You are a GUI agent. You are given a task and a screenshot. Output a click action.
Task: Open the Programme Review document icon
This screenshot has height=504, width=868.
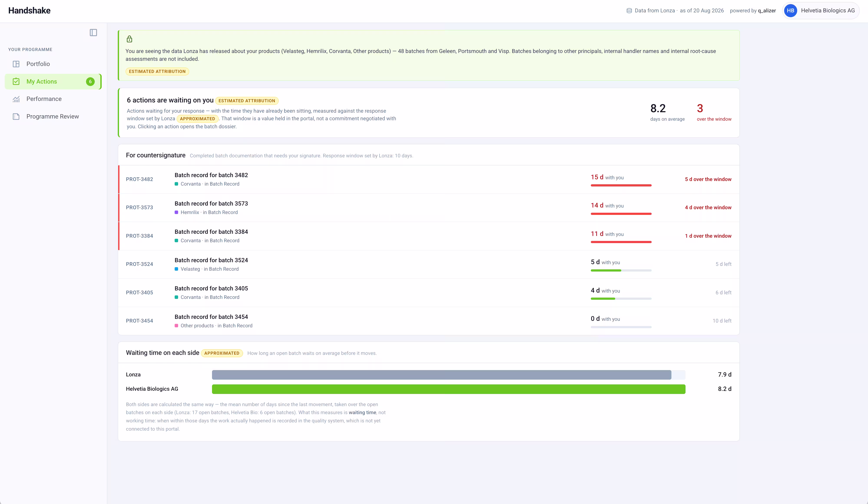pos(16,117)
